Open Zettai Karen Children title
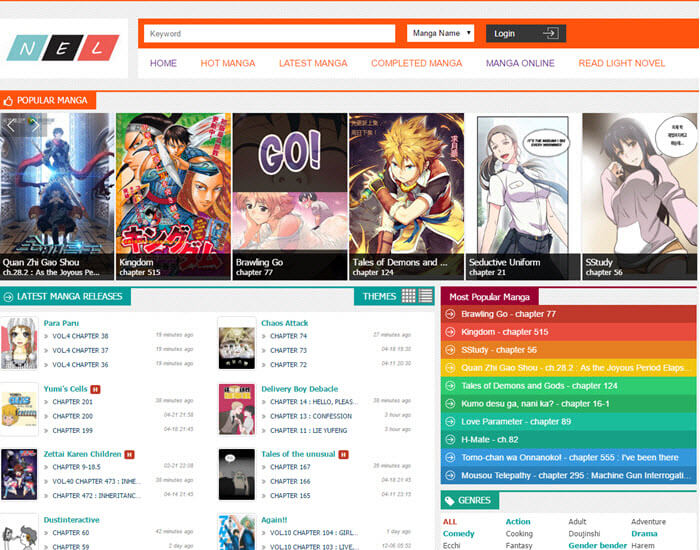Viewport: 700px width, 550px height. 82,454
